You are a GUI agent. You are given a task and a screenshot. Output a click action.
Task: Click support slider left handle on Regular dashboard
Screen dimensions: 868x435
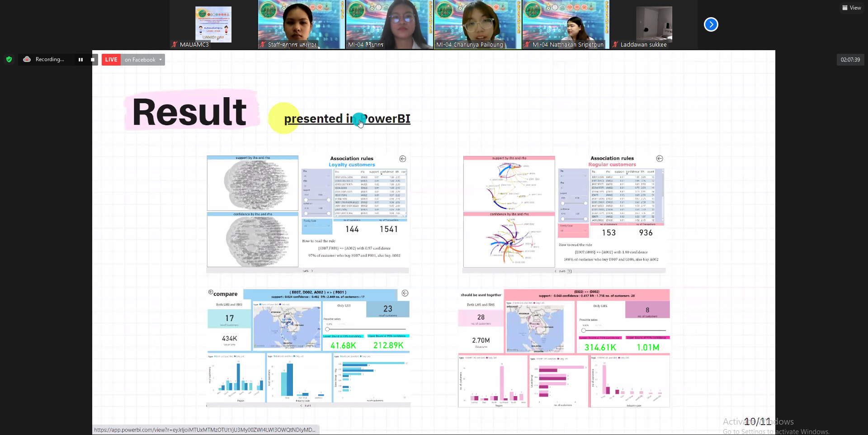tap(563, 203)
